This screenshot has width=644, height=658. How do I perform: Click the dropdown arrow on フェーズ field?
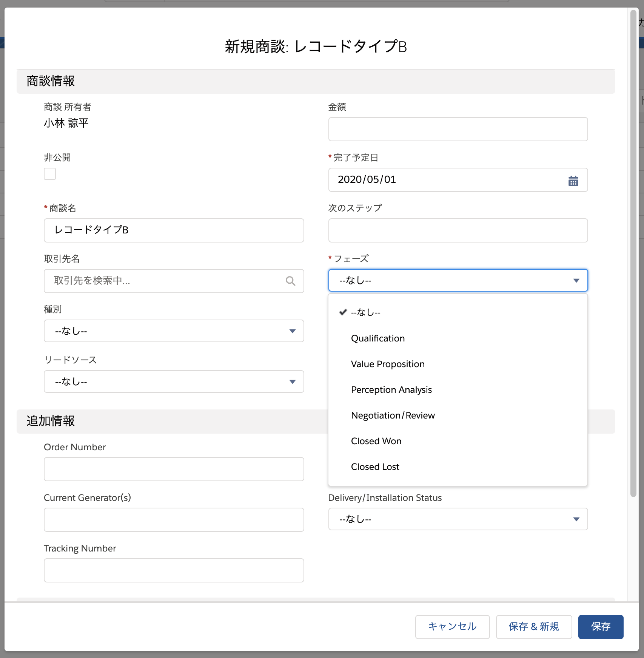coord(576,281)
